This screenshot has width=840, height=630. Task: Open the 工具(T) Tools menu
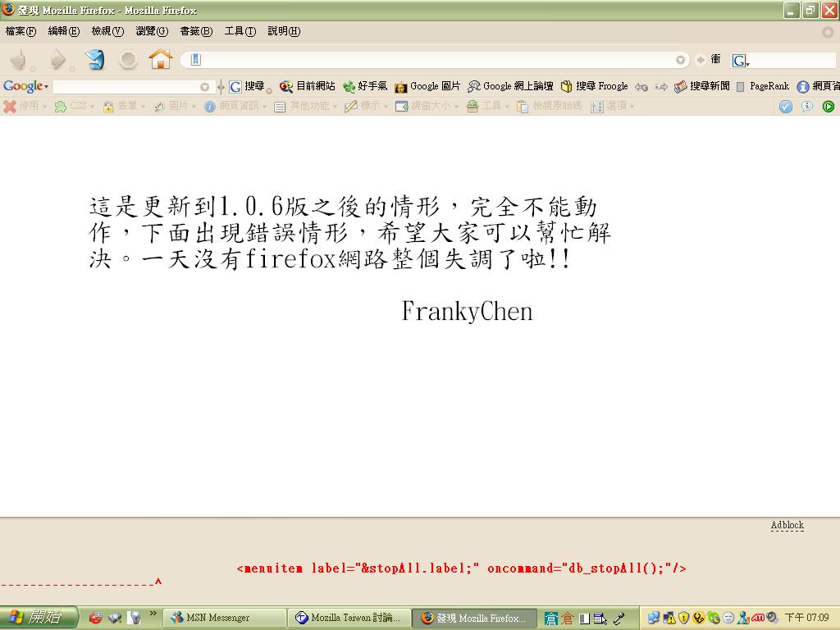pyautogui.click(x=240, y=31)
